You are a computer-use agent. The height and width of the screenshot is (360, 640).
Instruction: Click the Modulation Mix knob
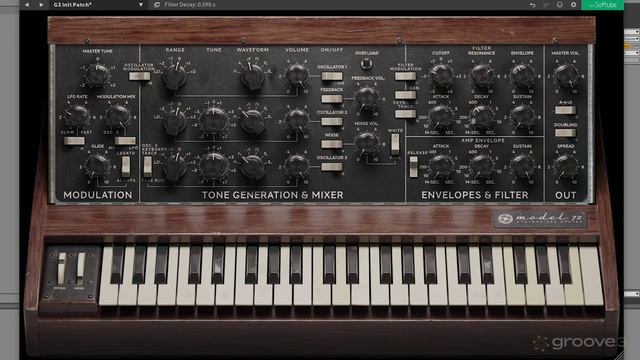(118, 116)
